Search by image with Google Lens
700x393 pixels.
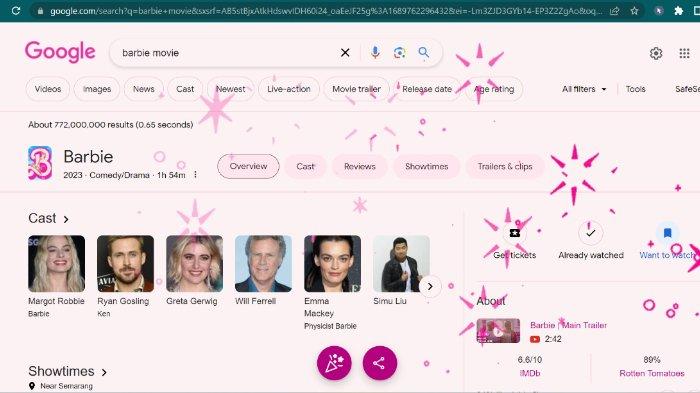point(400,53)
